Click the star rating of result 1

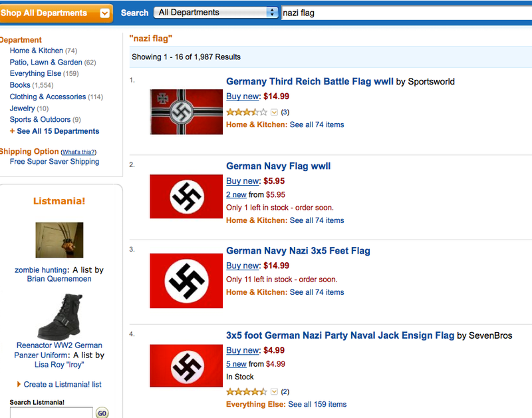point(247,112)
